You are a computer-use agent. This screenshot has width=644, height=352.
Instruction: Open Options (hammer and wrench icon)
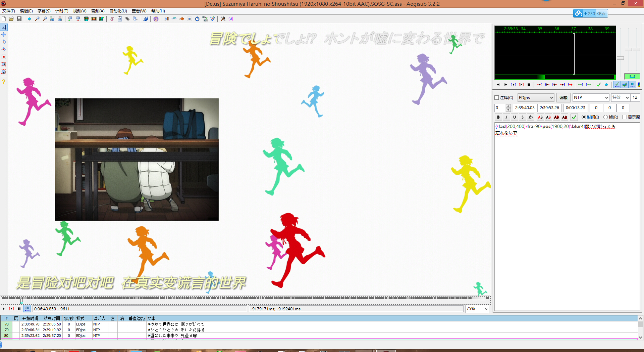click(223, 19)
